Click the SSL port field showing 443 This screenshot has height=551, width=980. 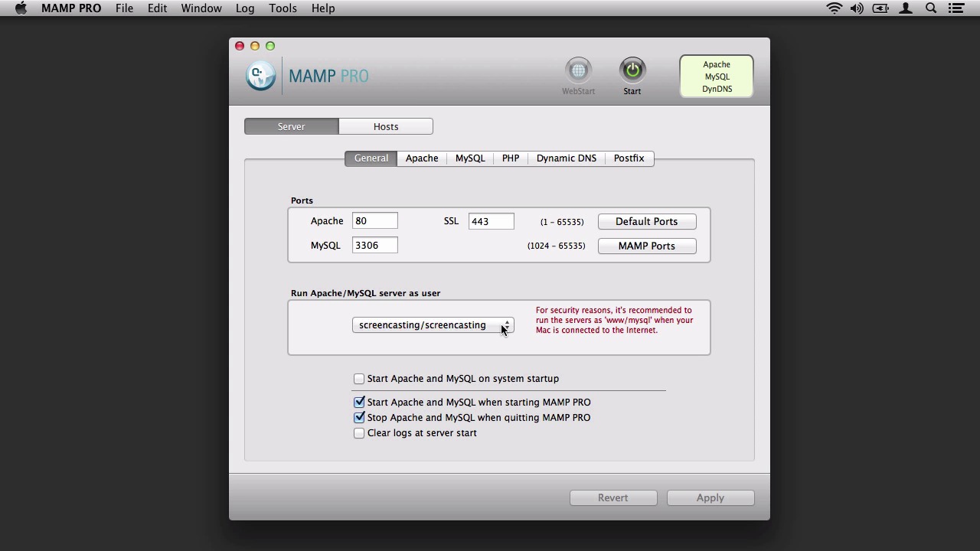point(492,221)
